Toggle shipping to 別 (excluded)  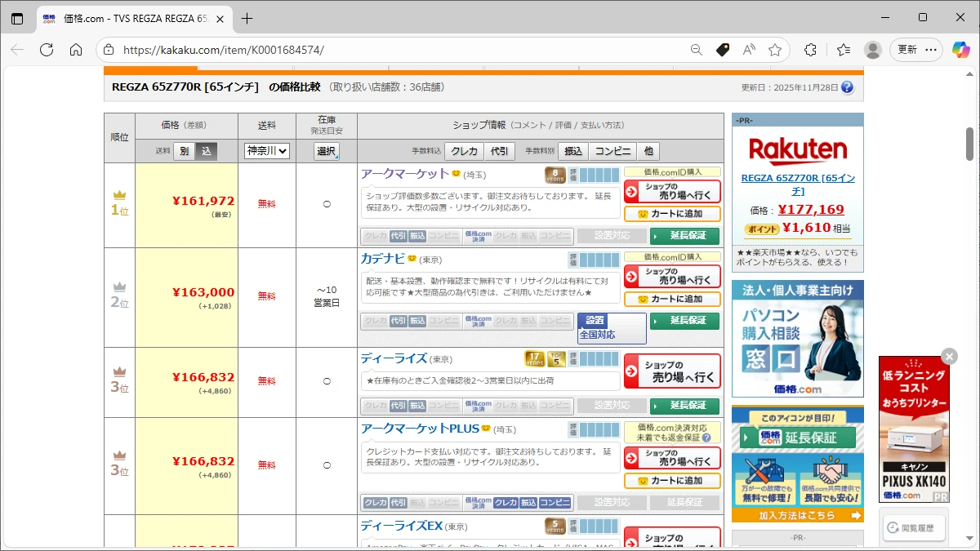tap(184, 151)
